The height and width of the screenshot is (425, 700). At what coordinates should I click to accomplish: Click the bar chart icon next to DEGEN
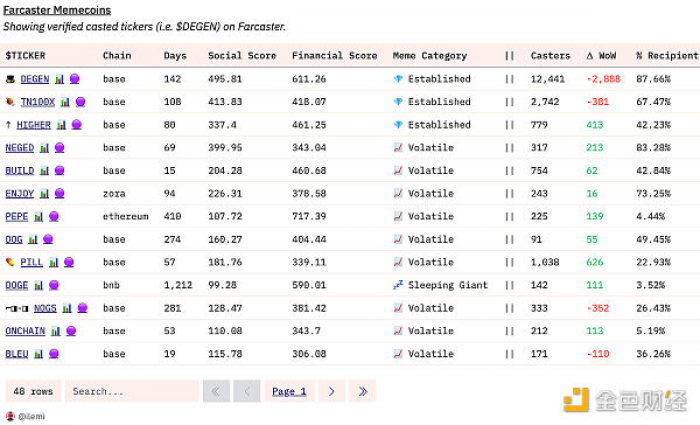tap(59, 79)
